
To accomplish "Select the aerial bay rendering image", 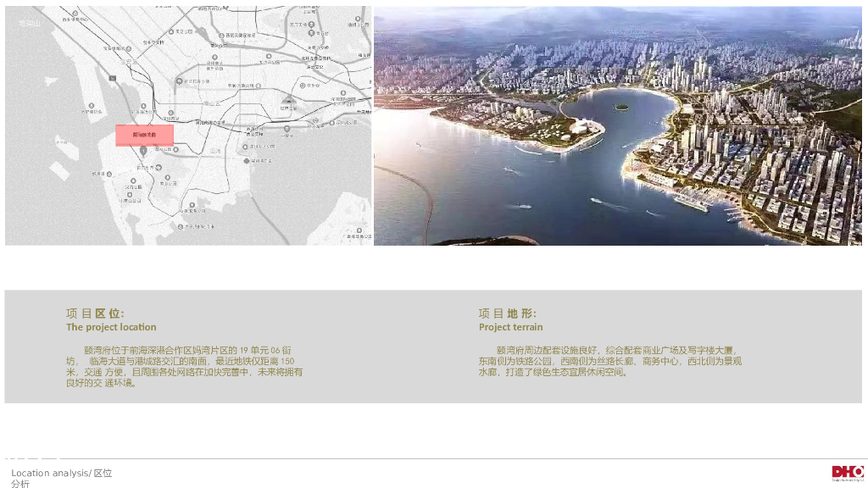I will pyautogui.click(x=618, y=125).
